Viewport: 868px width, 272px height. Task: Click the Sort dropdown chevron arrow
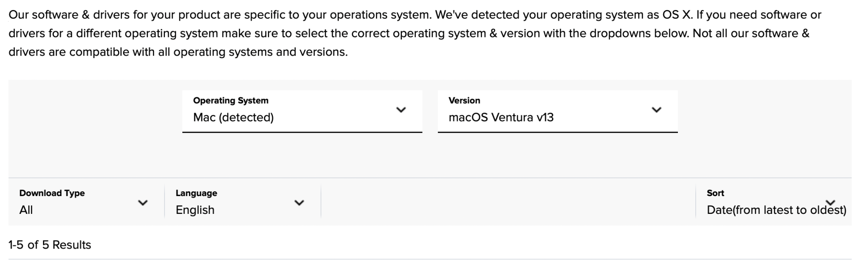(x=830, y=202)
